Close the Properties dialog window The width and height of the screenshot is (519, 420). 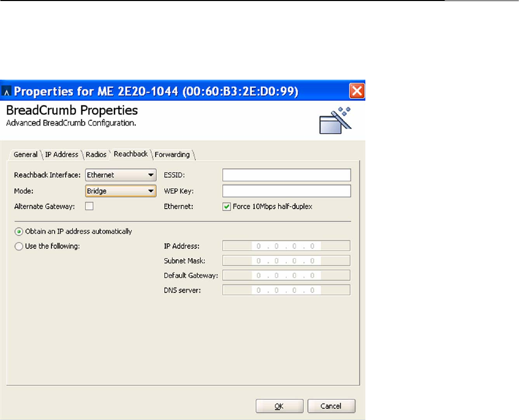[357, 91]
